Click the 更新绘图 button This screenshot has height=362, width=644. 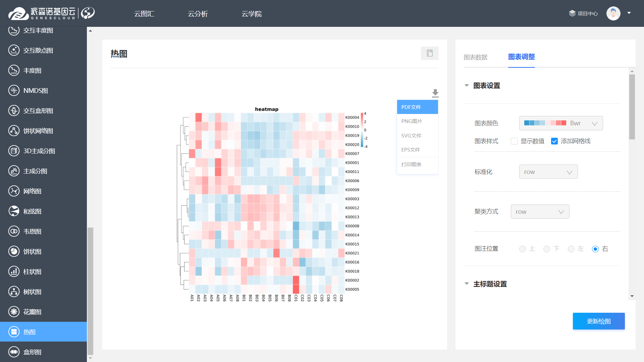pyautogui.click(x=599, y=321)
